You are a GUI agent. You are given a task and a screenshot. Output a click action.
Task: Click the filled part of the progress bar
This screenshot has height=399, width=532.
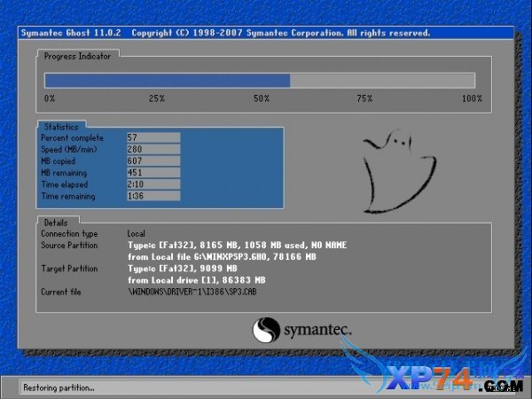coord(168,80)
